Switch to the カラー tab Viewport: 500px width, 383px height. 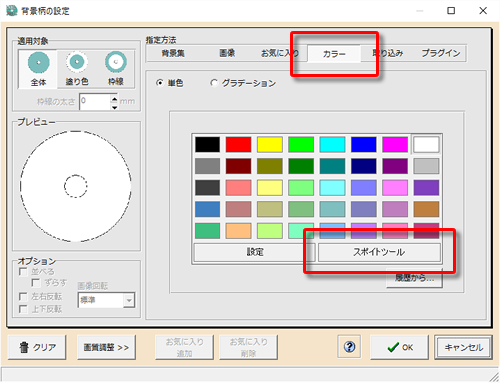click(x=334, y=54)
